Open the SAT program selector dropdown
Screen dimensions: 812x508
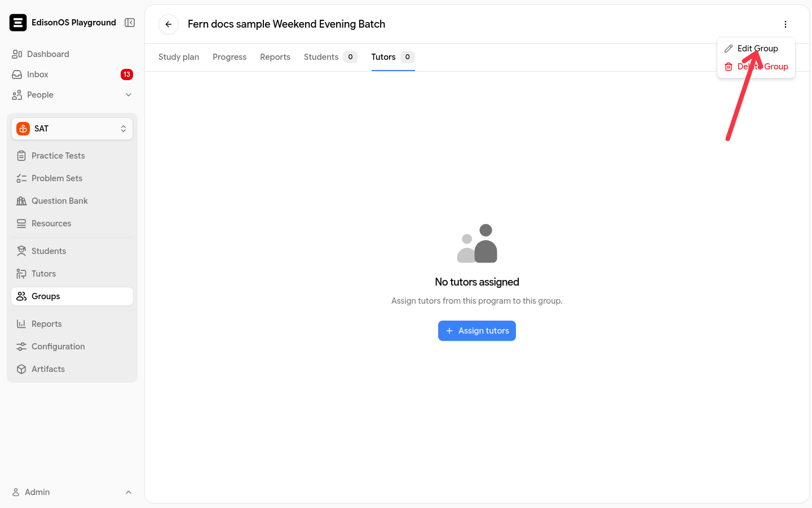[x=72, y=129]
